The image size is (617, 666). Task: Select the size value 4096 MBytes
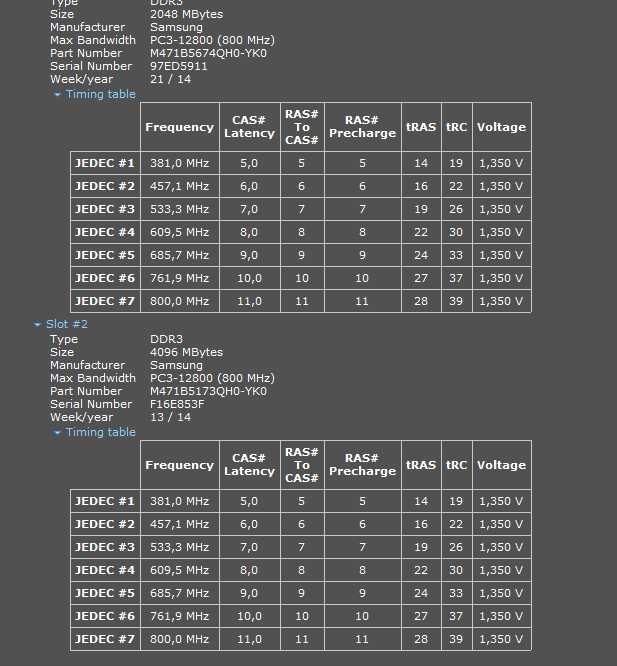(x=186, y=352)
